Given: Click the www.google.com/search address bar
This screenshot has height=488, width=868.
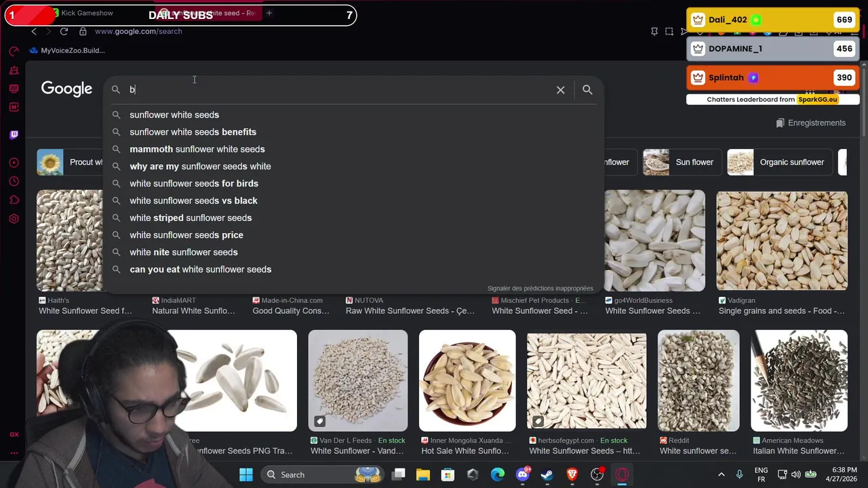Looking at the screenshot, I should [x=138, y=31].
